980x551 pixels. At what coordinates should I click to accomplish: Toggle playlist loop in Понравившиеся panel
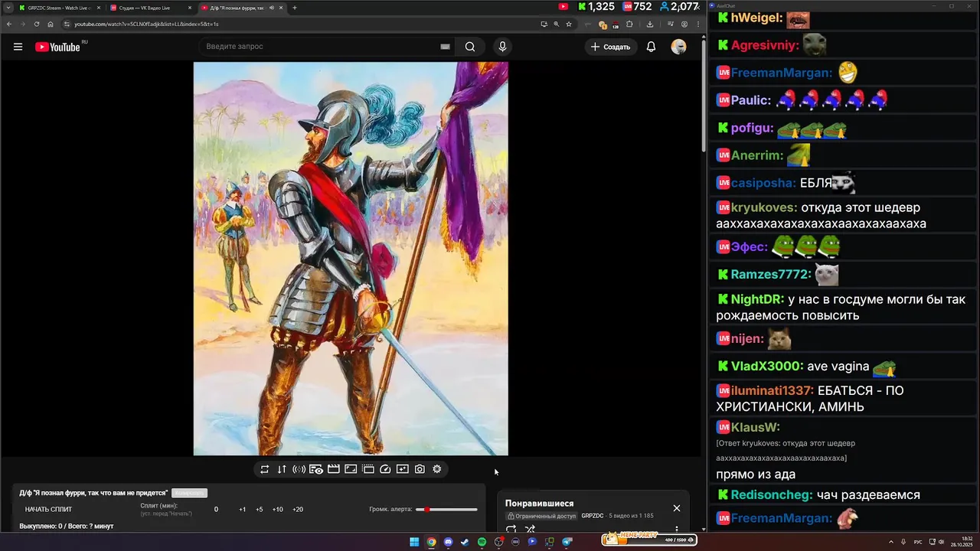(x=511, y=529)
